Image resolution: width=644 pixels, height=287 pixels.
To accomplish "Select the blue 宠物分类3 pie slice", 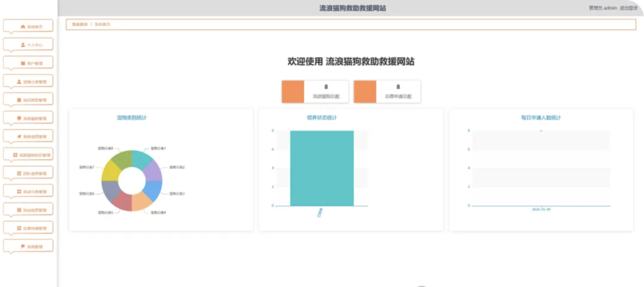I will pos(153,191).
